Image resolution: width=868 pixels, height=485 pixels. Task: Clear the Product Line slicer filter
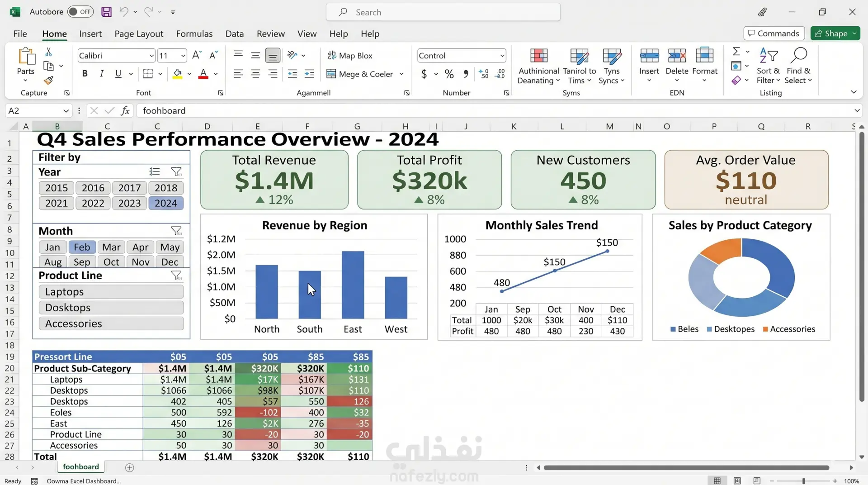click(176, 276)
